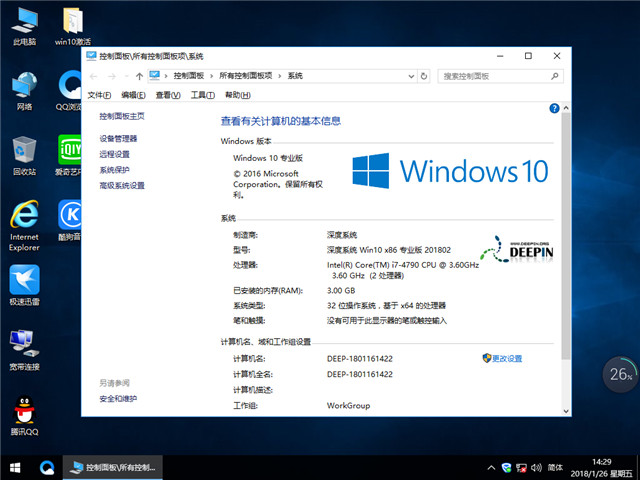Click scrollbar down arrow in system window
This screenshot has width=640, height=480.
click(x=566, y=411)
